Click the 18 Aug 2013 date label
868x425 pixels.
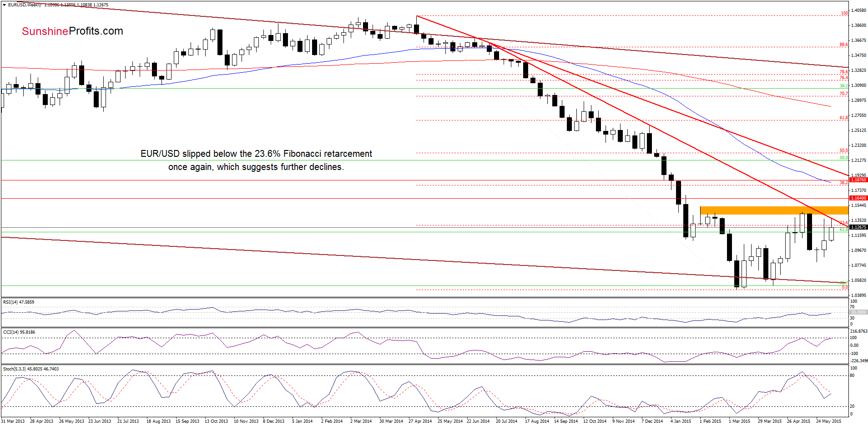(158, 421)
